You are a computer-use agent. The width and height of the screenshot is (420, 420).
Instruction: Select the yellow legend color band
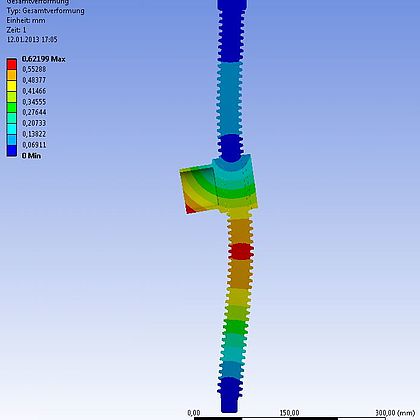tap(12, 86)
